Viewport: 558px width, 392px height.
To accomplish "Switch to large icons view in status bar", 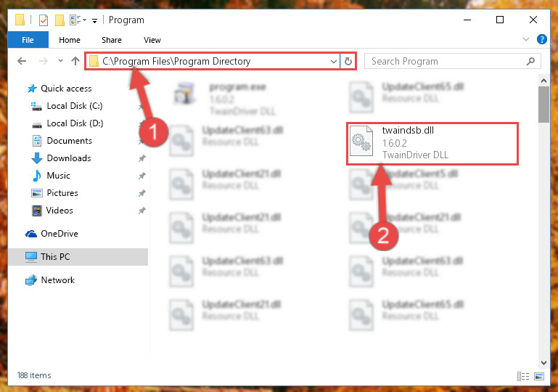I will click(x=539, y=376).
